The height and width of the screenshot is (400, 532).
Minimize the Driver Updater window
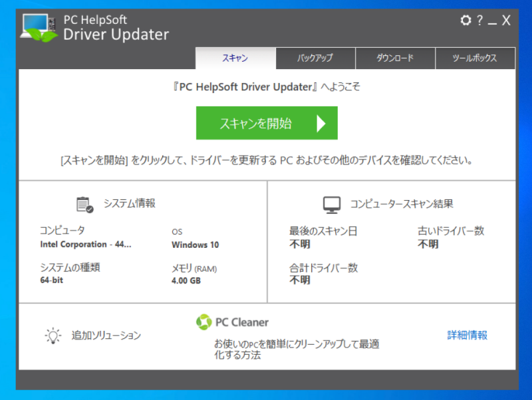click(x=492, y=23)
